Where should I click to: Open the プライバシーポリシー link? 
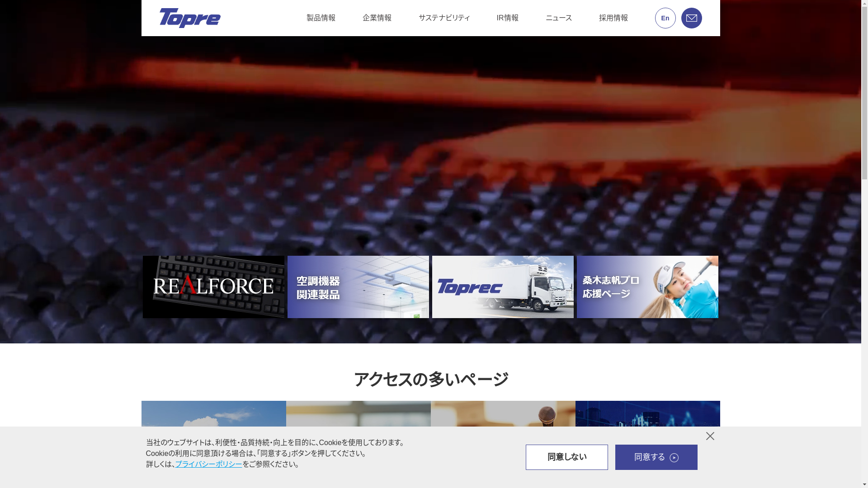[x=208, y=464]
